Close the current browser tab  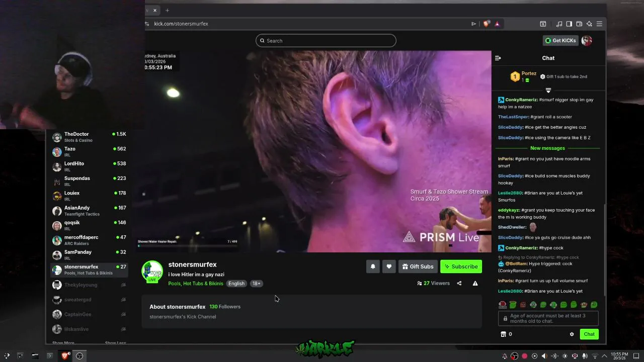coord(155,10)
